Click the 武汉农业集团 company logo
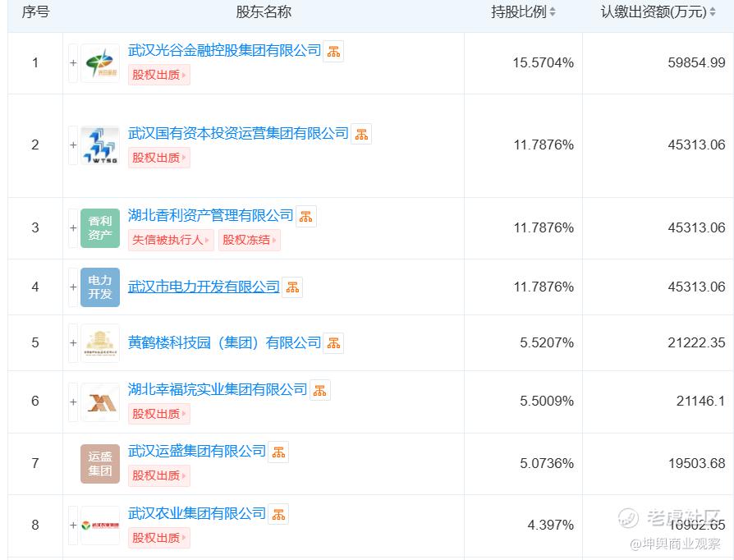The image size is (734, 560). [100, 526]
